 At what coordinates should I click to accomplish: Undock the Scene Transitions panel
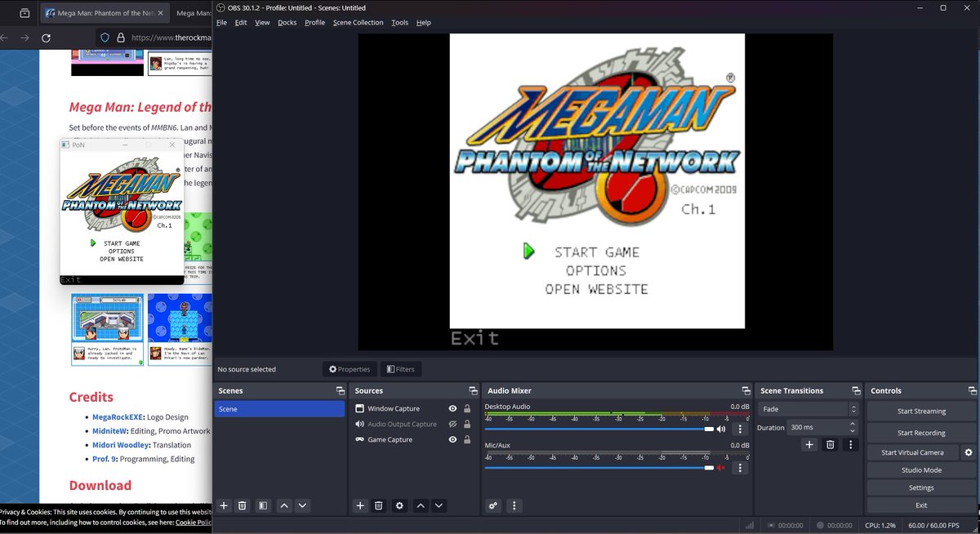point(856,391)
